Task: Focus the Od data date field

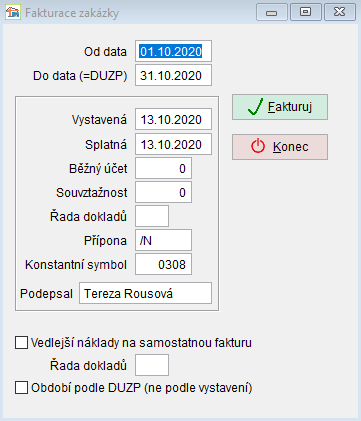Action: (173, 51)
